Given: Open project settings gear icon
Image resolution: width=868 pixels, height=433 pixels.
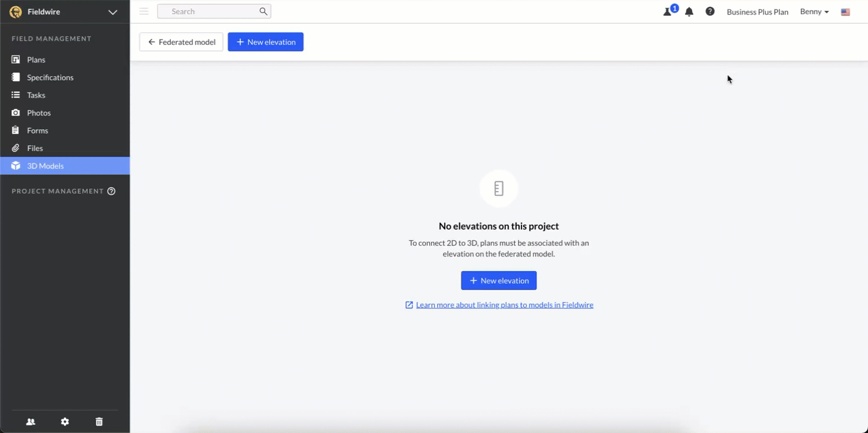Looking at the screenshot, I should [65, 422].
